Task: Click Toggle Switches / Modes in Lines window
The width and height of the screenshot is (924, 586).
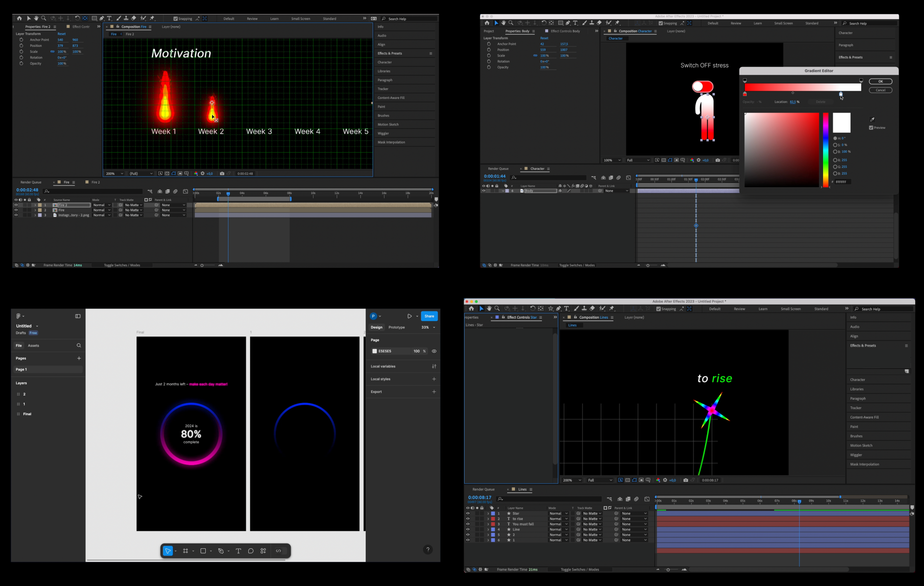Action: (x=580, y=570)
